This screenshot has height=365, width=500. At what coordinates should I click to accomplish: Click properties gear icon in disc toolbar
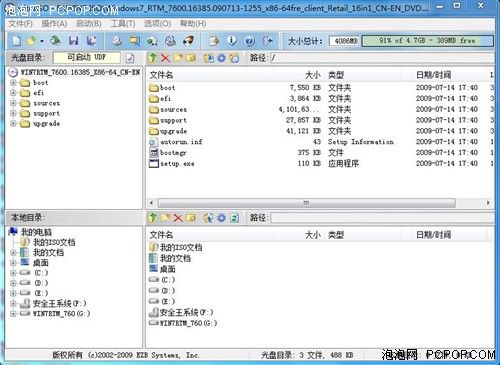pos(221,58)
